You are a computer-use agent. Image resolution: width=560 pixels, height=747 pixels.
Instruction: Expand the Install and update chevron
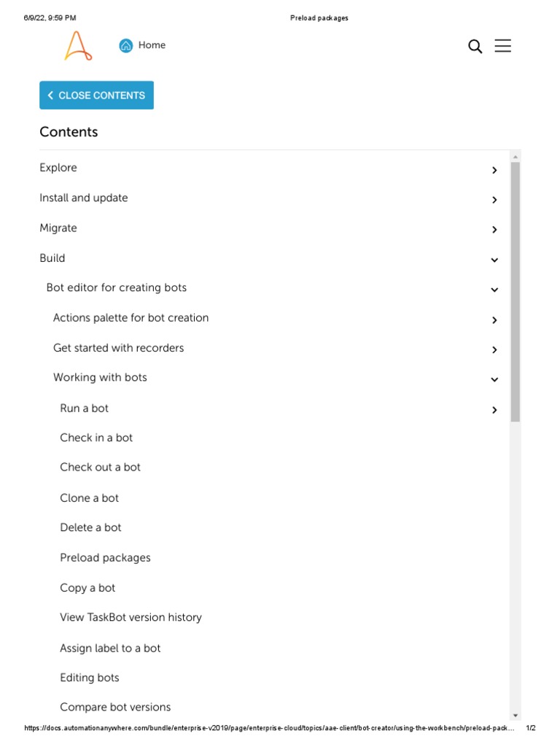point(494,200)
